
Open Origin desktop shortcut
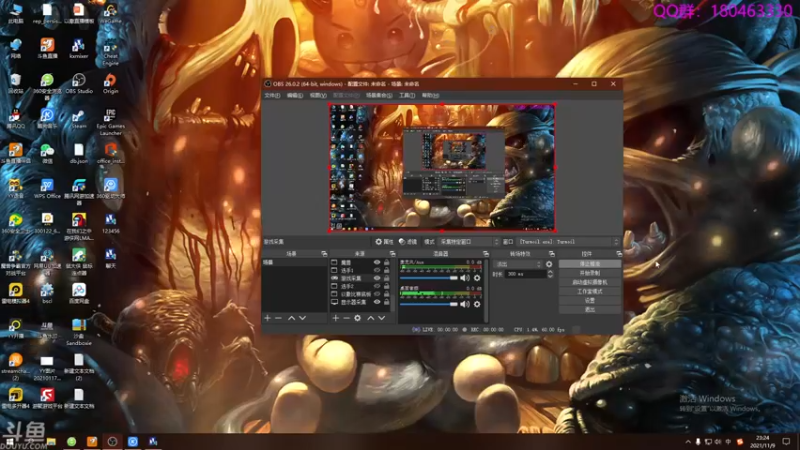coord(110,84)
